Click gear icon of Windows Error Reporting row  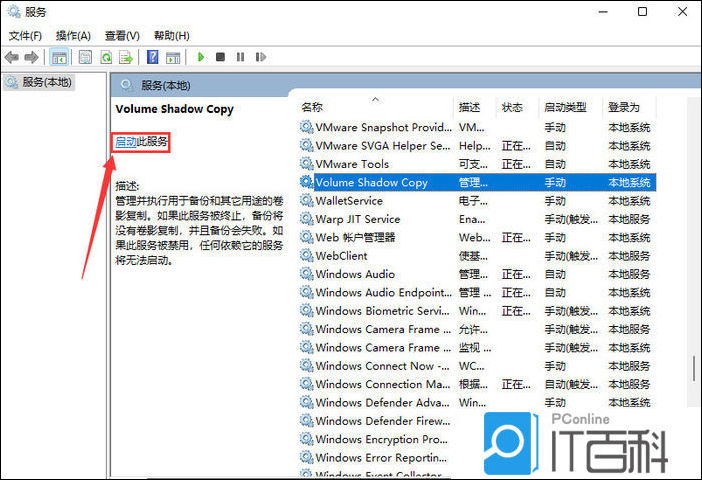pyautogui.click(x=307, y=458)
